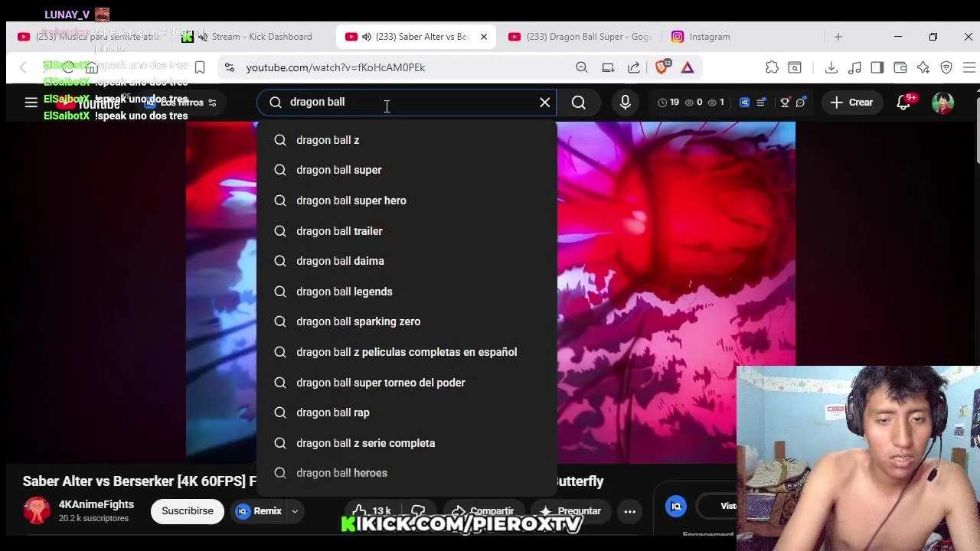Open the music note playlist icon
The height and width of the screenshot is (551, 980).
855,67
